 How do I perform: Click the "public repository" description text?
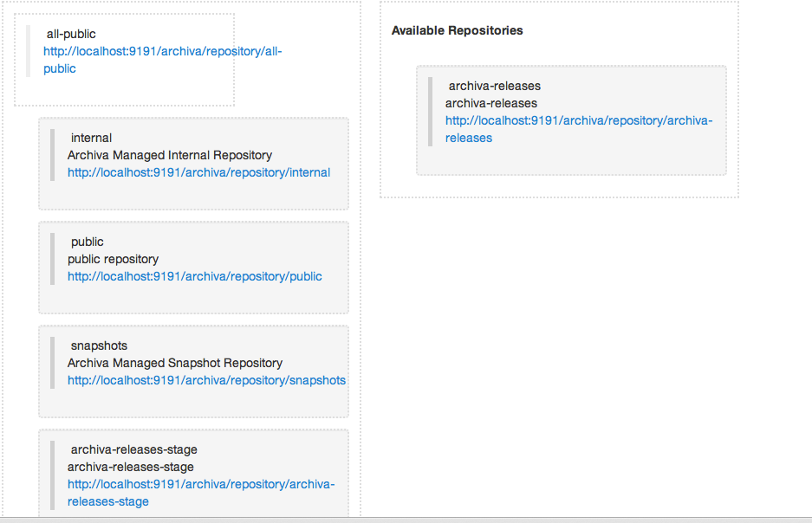113,259
